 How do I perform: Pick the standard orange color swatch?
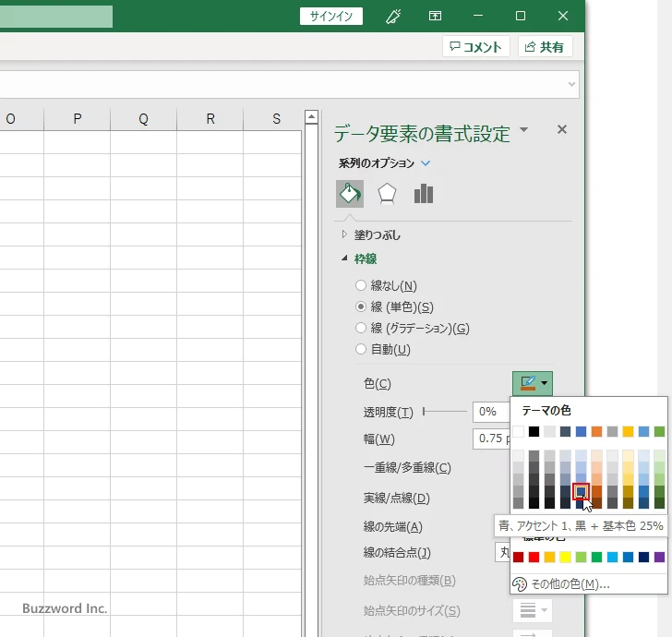coord(549,557)
